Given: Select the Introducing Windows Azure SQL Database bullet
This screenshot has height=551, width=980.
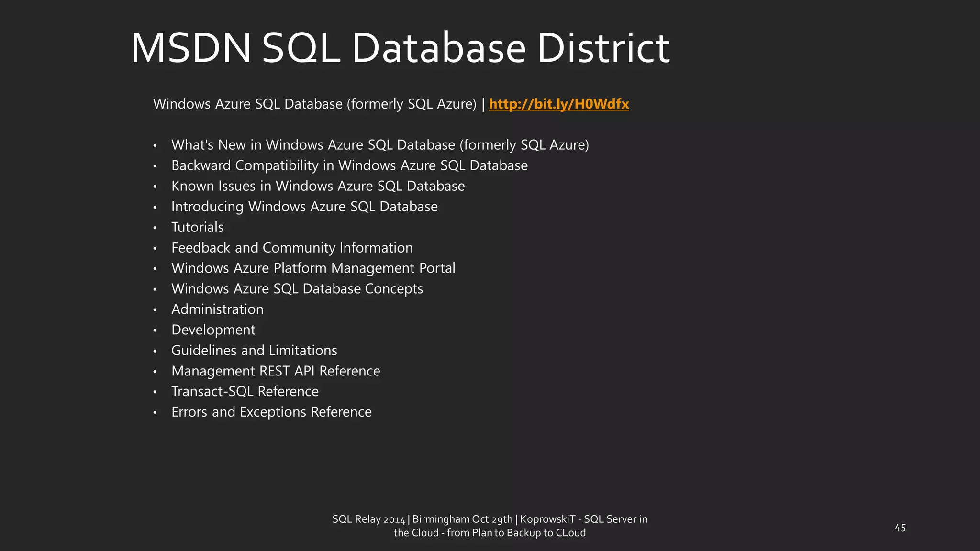Looking at the screenshot, I should (x=305, y=207).
